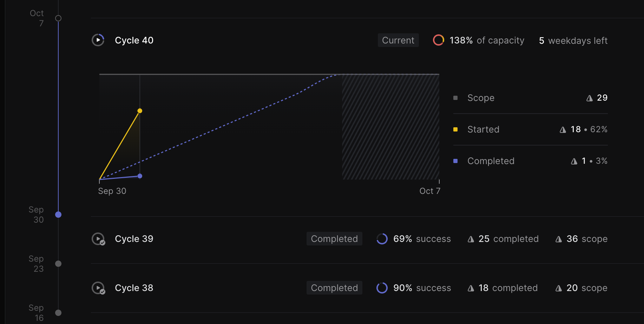Click the Current status badge
The image size is (644, 324).
coord(398,40)
